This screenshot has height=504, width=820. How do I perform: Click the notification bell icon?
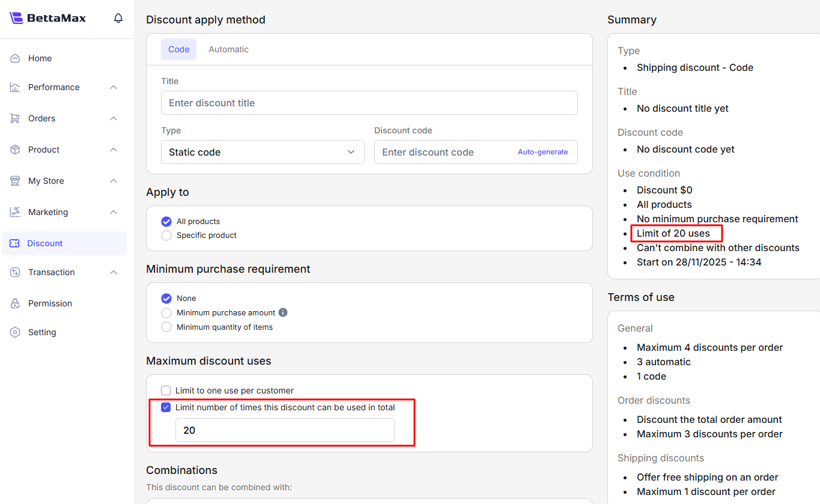(x=118, y=18)
